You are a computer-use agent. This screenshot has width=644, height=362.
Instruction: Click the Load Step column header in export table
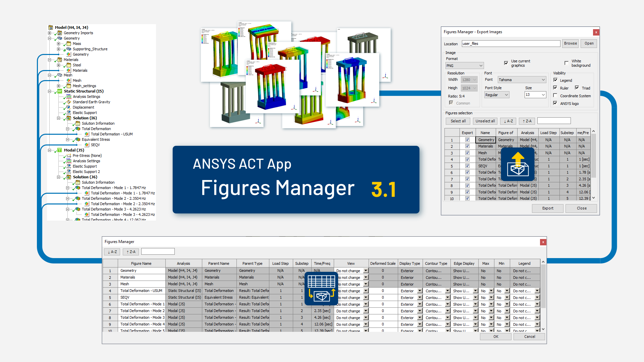(548, 133)
